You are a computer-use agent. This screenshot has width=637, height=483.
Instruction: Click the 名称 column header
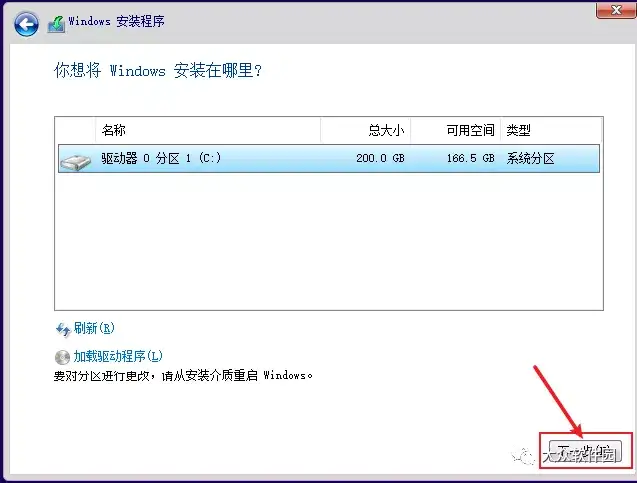[x=208, y=130]
